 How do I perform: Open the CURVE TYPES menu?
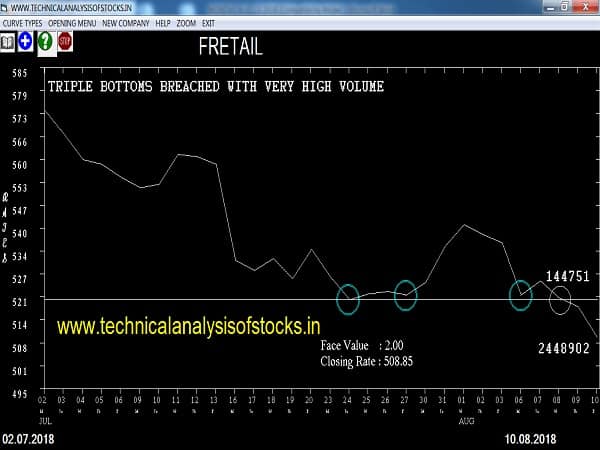[x=24, y=21]
